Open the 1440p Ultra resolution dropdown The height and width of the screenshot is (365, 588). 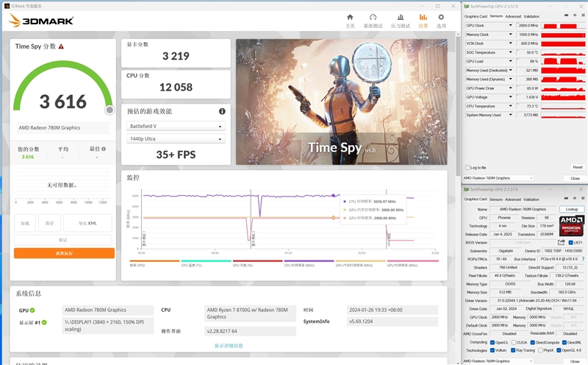[176, 138]
